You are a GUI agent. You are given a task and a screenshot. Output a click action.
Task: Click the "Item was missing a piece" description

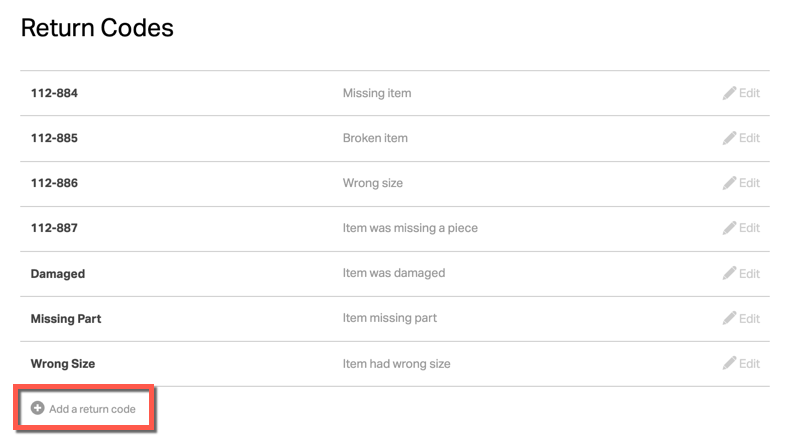click(x=410, y=228)
